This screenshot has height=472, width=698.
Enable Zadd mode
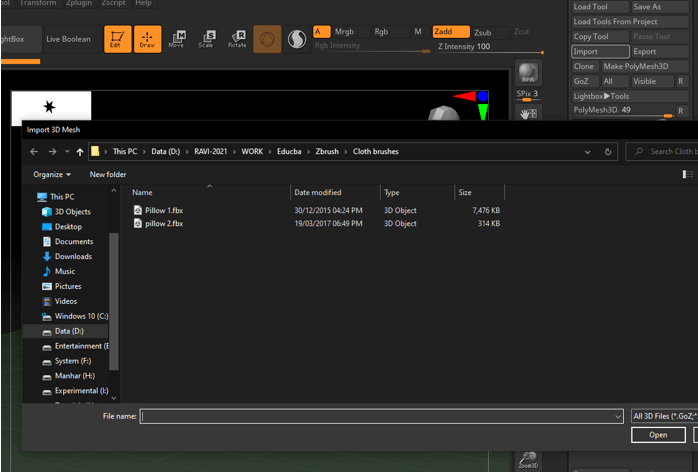click(450, 32)
